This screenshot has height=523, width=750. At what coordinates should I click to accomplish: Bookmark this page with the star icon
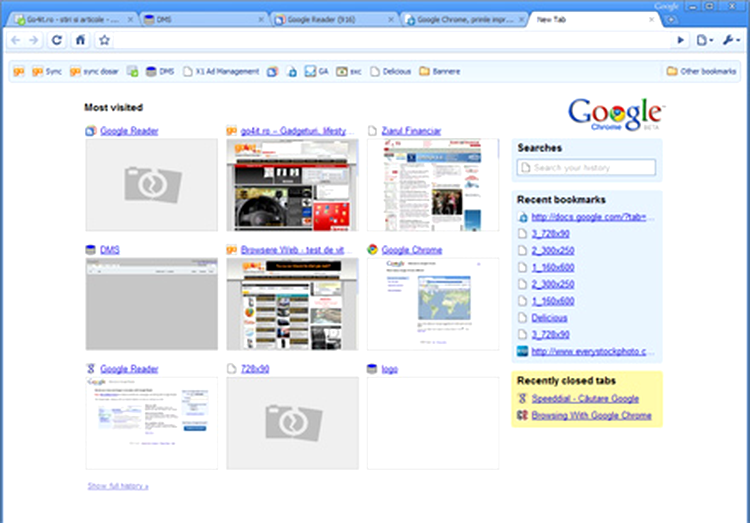104,40
